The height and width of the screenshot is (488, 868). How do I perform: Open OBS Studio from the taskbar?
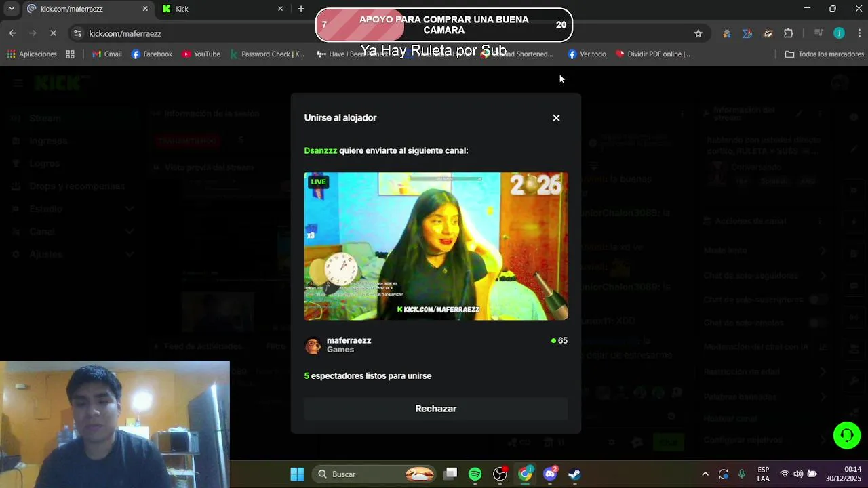click(x=500, y=474)
